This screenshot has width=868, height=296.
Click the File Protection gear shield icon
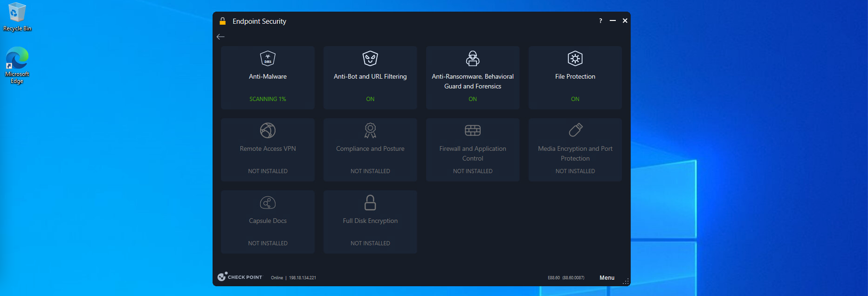[575, 59]
